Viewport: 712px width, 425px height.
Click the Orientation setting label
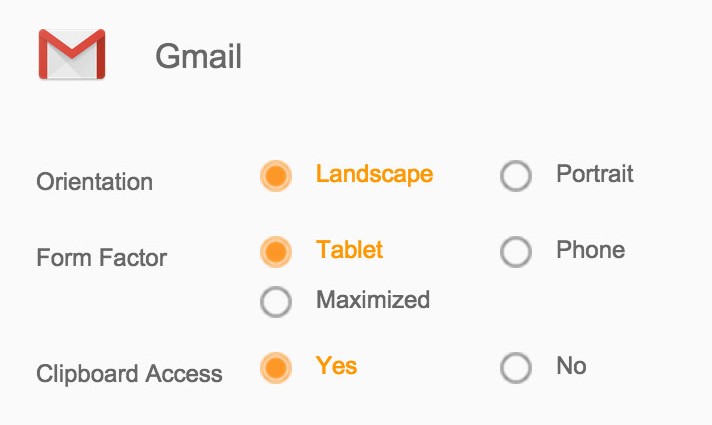click(94, 182)
